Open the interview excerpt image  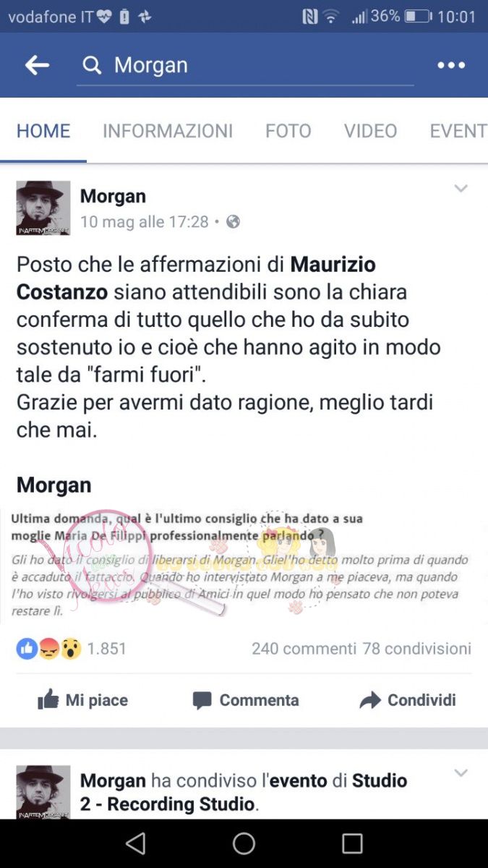[x=244, y=564]
